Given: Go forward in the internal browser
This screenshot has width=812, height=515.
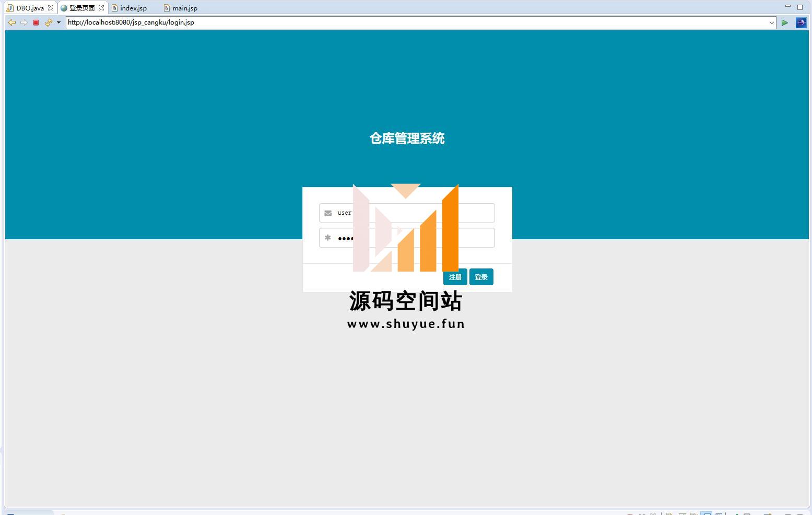Looking at the screenshot, I should point(23,22).
